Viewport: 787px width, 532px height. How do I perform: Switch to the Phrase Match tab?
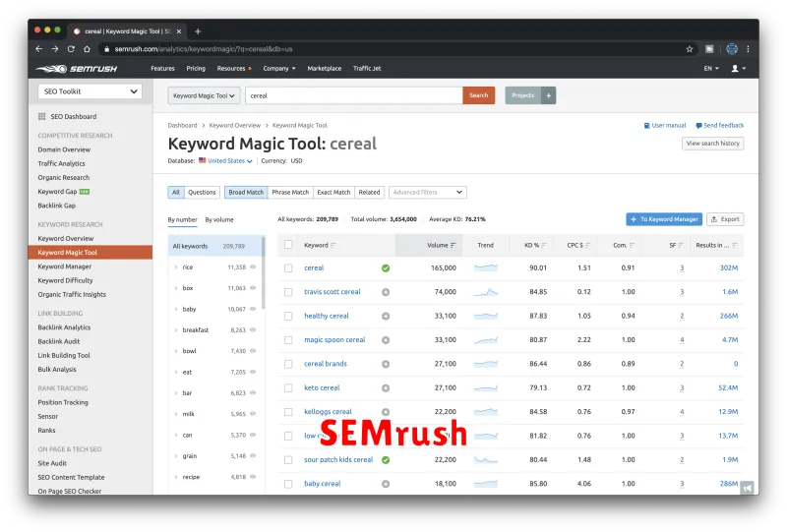pyautogui.click(x=290, y=193)
